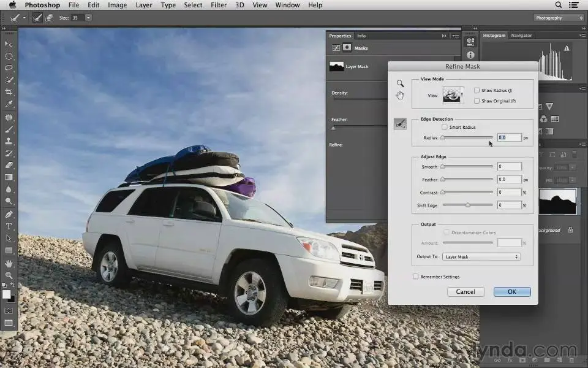Pick the Refine Radius brush tool in dialog
Viewport: 588px width, 368px height.
point(400,125)
